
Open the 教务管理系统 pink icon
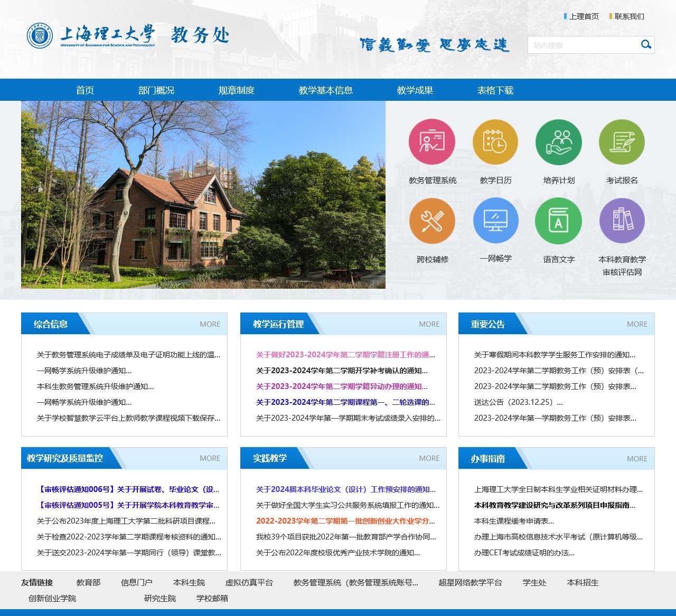[x=432, y=142]
